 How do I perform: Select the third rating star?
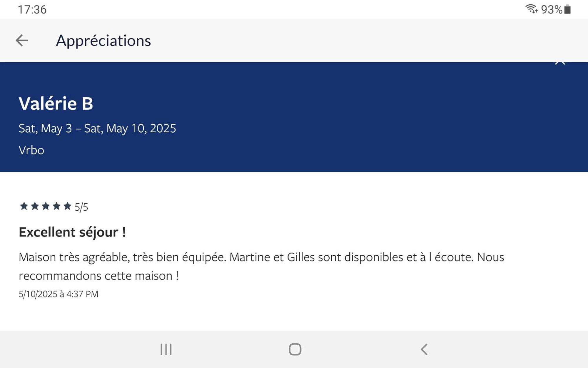[x=46, y=206]
